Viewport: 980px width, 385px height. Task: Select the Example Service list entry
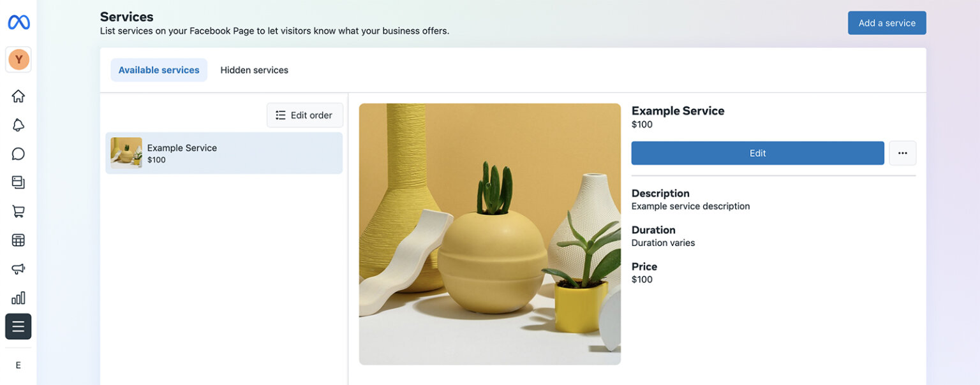pyautogui.click(x=223, y=153)
